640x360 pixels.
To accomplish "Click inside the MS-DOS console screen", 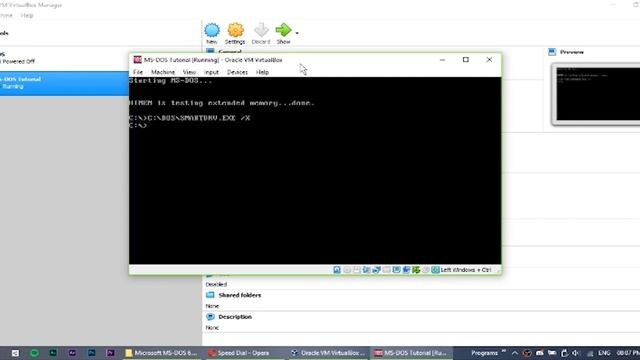I will 315,171.
